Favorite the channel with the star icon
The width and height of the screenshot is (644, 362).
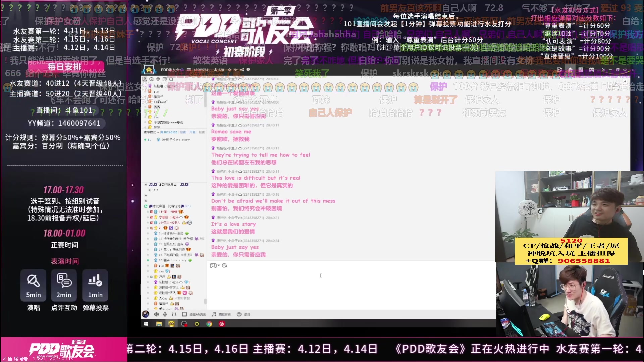click(229, 70)
